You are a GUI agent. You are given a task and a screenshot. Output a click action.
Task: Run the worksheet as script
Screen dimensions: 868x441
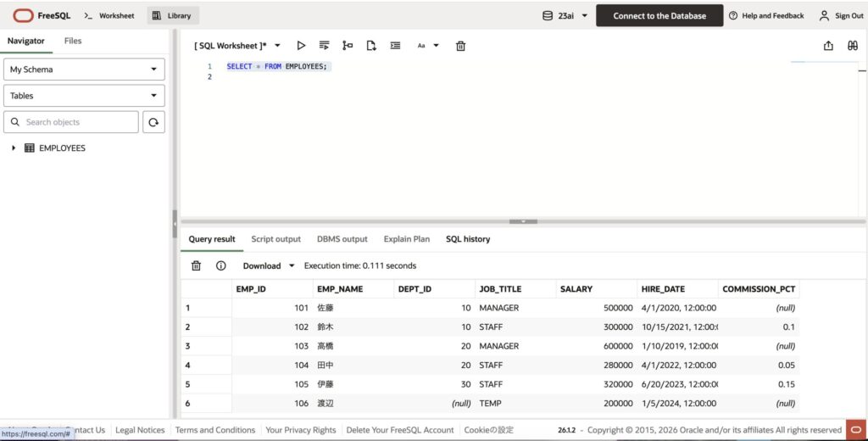325,46
